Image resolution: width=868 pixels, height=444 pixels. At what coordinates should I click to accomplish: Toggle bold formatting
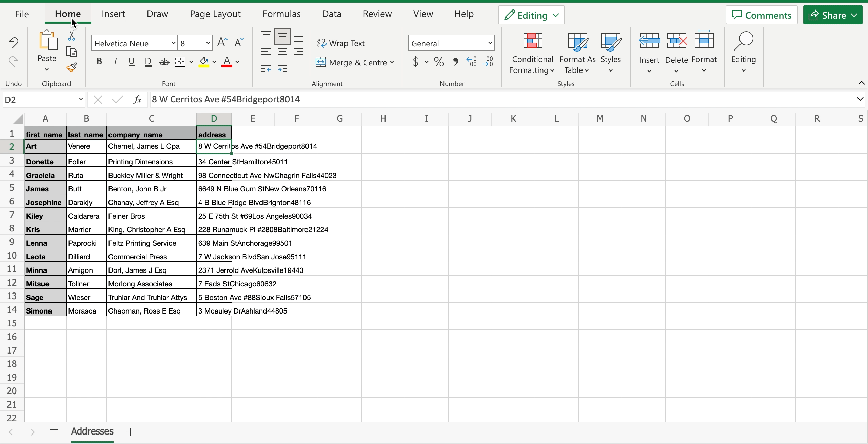click(99, 61)
